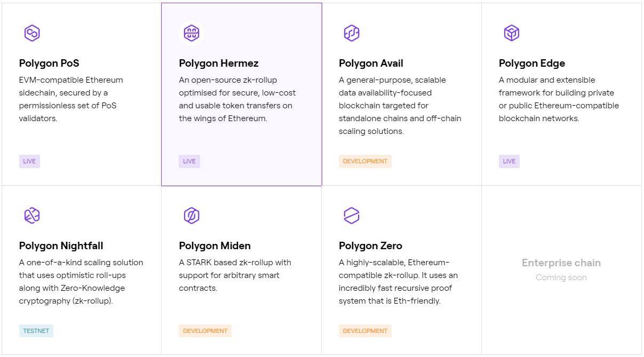Open the Polygon Hermez title link
Viewport: 644px width, 357px height.
218,63
